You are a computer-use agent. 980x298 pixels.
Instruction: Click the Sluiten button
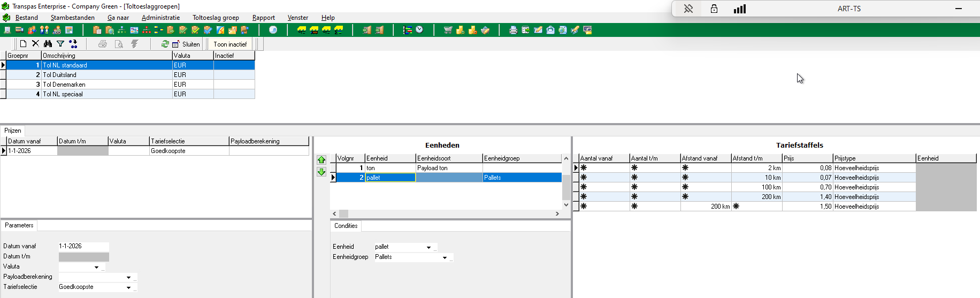186,44
